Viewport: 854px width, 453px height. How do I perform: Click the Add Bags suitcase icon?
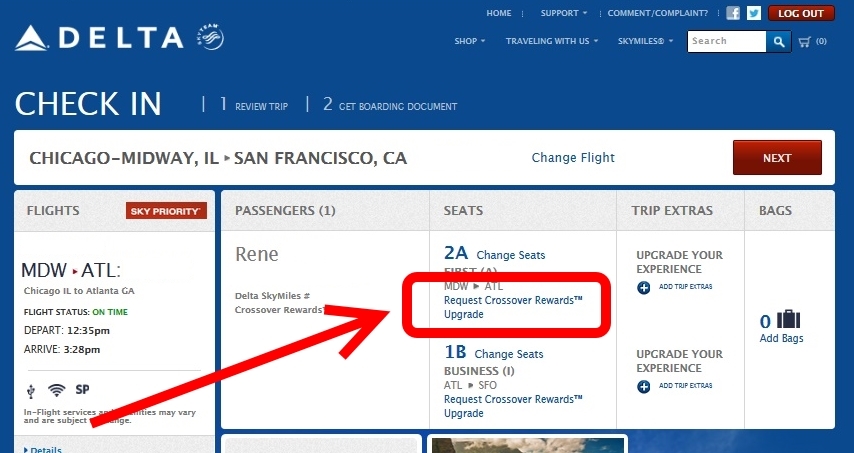point(789,321)
